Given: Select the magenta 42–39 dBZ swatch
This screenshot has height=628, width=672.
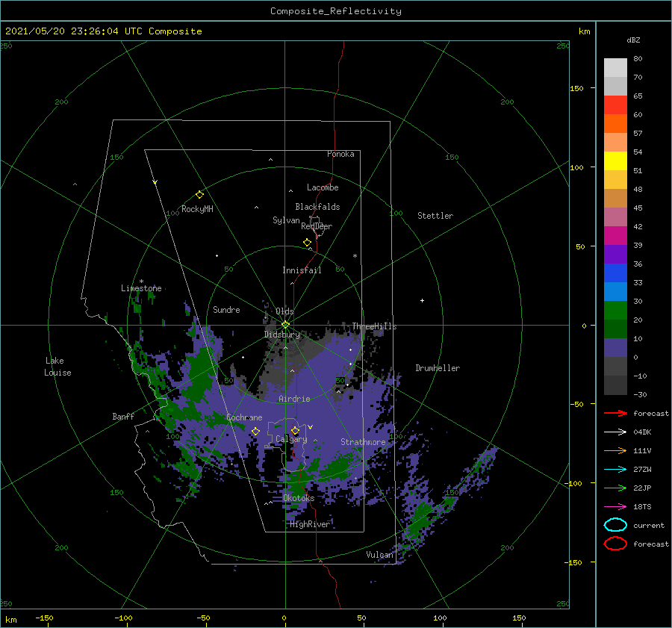Looking at the screenshot, I should 615,236.
